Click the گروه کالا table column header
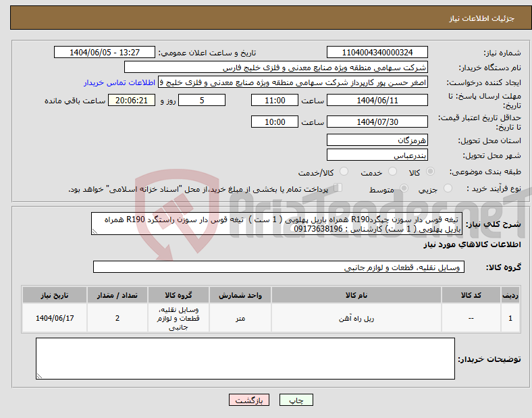532x418 pixels. click(x=178, y=295)
